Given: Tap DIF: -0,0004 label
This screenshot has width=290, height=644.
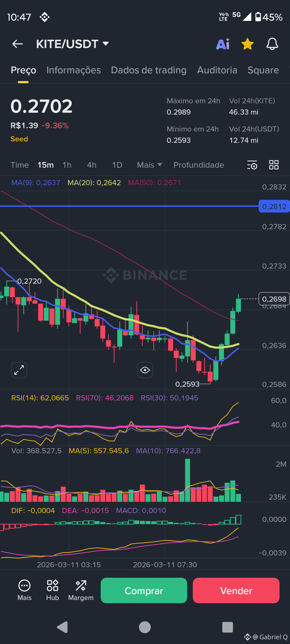Looking at the screenshot, I should coord(33,511).
